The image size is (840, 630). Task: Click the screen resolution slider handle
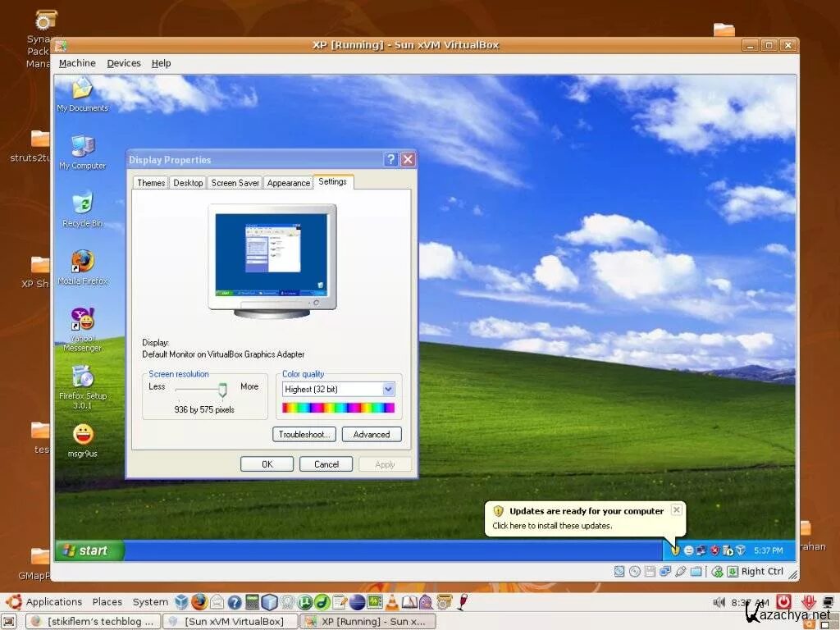222,390
